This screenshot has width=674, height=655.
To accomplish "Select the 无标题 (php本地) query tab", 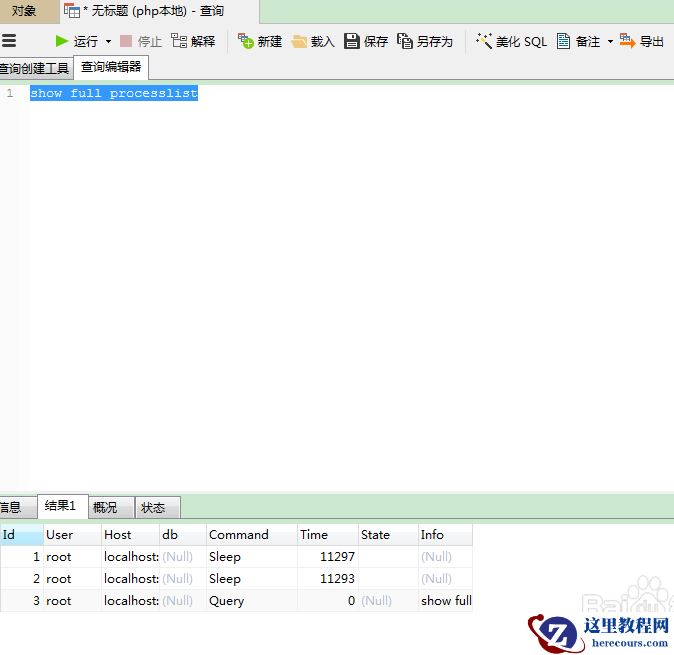I will pyautogui.click(x=160, y=11).
